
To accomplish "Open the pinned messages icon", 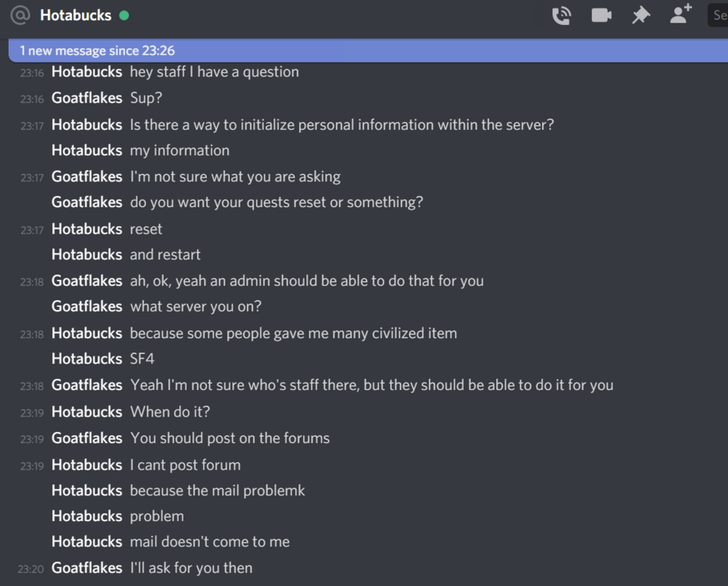I will [x=641, y=16].
